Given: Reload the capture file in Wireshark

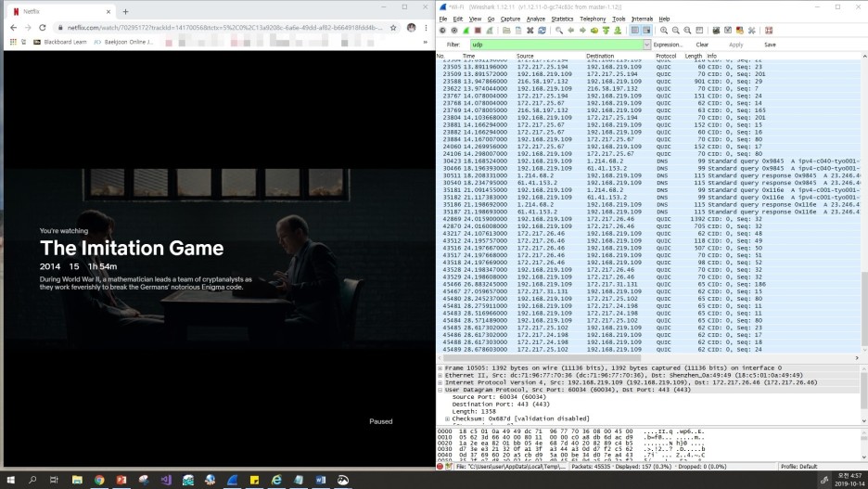Looking at the screenshot, I should tap(542, 31).
